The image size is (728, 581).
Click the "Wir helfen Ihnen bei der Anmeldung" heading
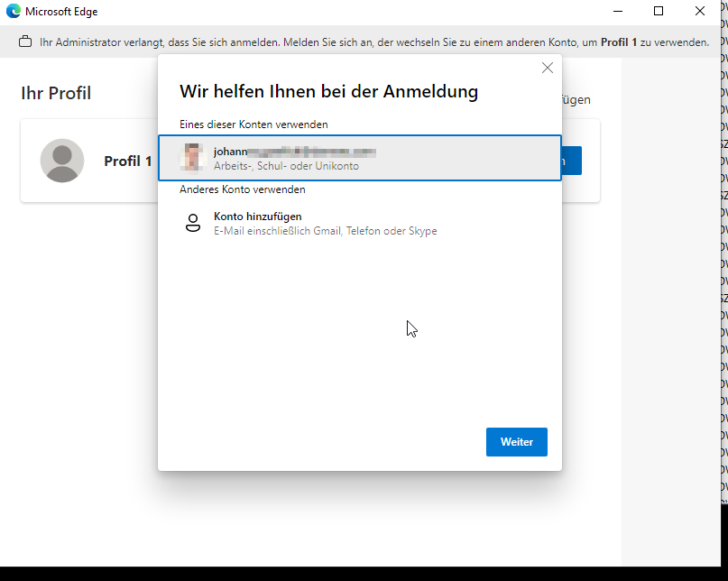328,91
